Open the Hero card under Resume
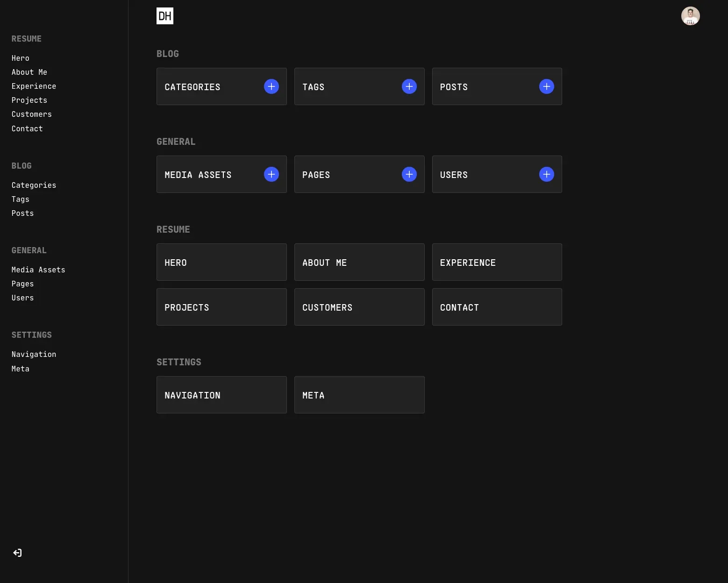Screen dimensions: 728x583 (221, 262)
